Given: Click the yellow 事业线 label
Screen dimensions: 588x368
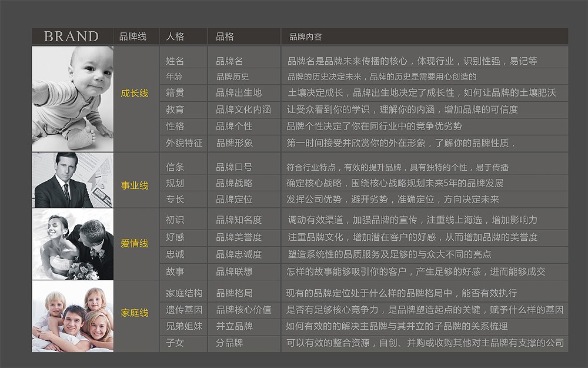Looking at the screenshot, I should 135,185.
